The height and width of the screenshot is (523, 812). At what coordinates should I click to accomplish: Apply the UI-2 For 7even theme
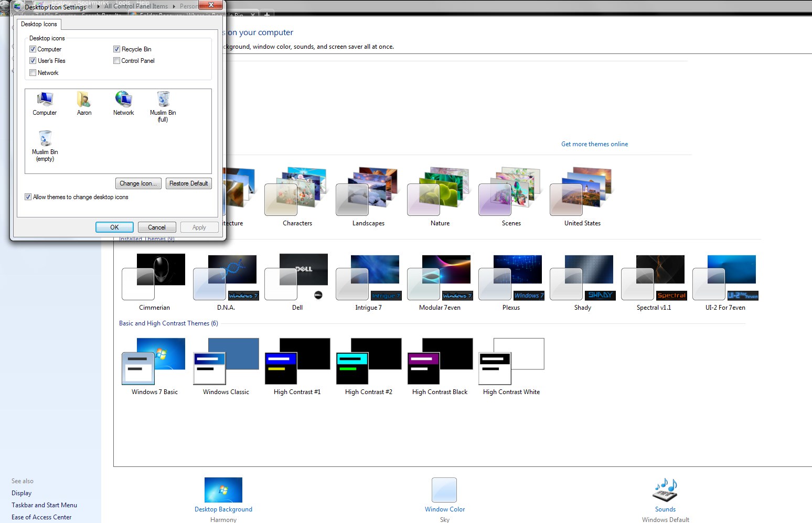(x=725, y=282)
